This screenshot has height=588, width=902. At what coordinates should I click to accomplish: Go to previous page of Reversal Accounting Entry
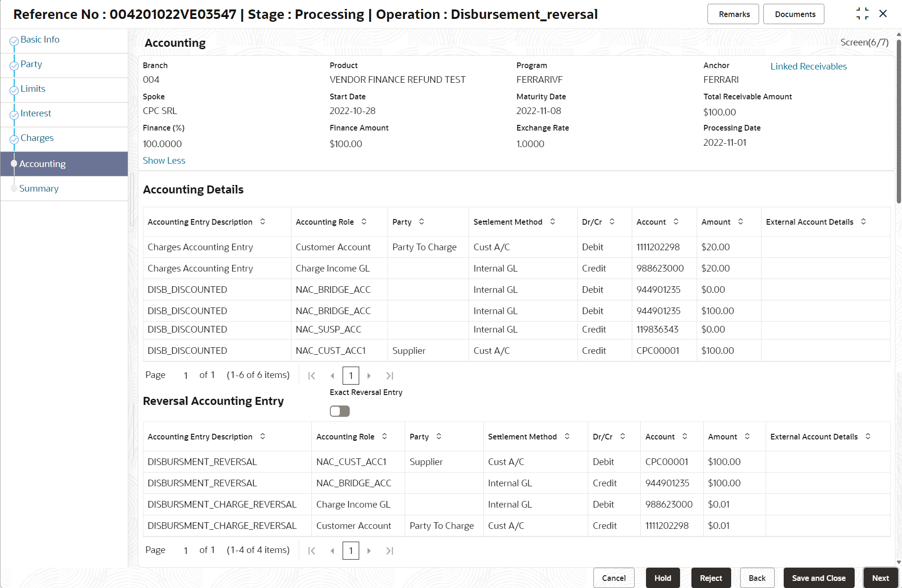pyautogui.click(x=332, y=551)
